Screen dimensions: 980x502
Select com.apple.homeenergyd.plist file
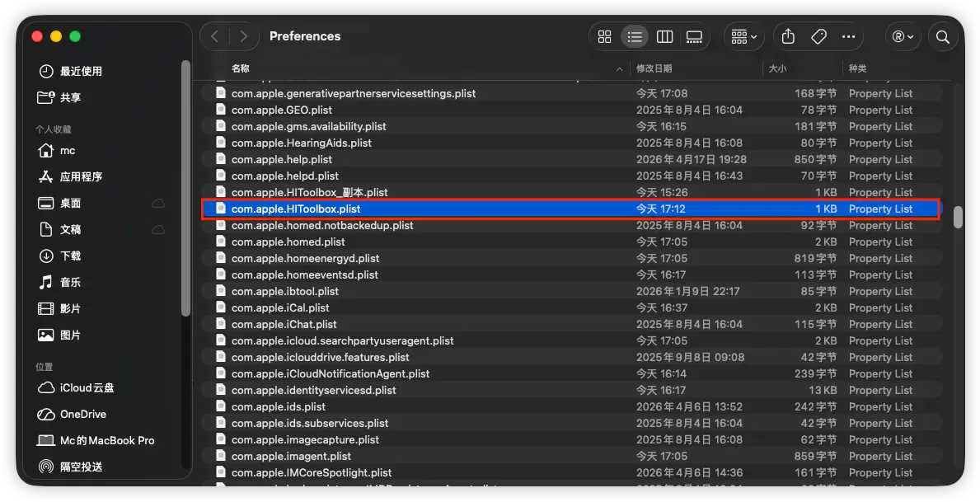[571, 258]
